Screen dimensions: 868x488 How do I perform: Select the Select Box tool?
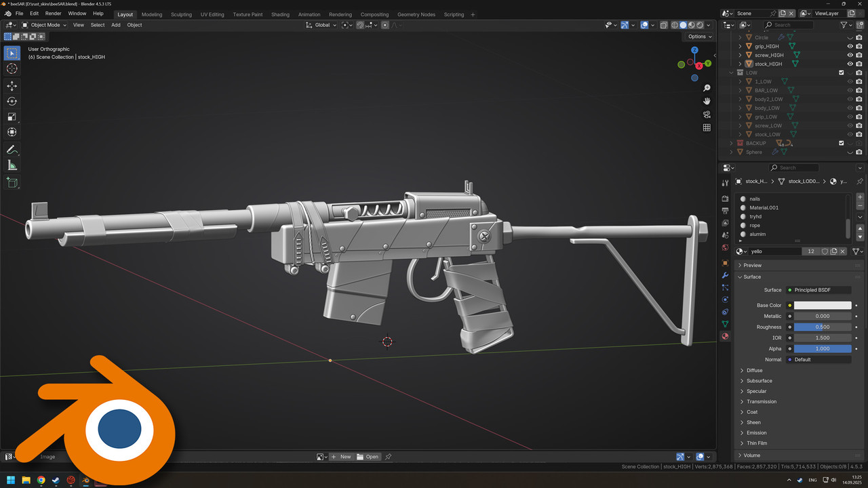click(12, 53)
